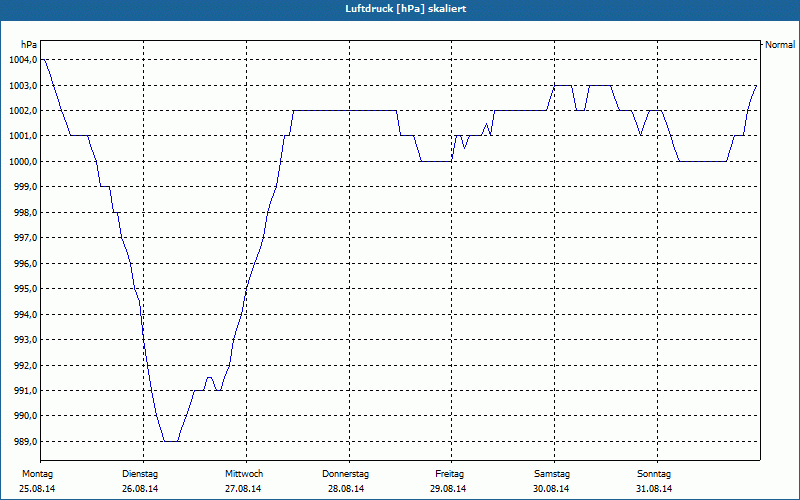Screen dimensions: 800x500
Task: Select the 1001,0 y-axis value
Action: tap(23, 136)
